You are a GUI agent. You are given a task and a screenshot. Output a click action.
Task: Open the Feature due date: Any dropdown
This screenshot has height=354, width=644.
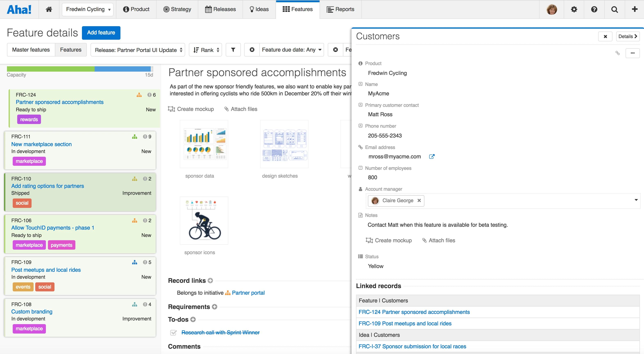click(x=291, y=50)
